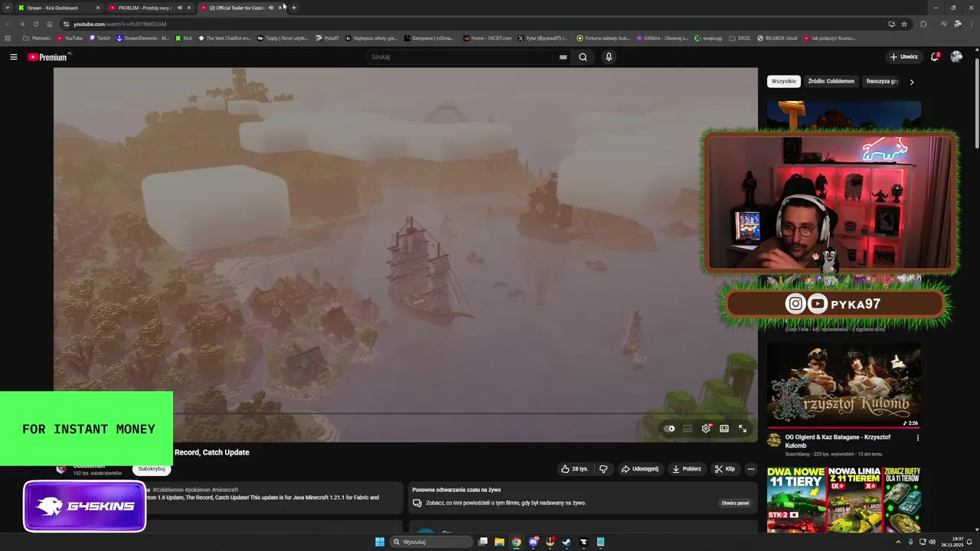Screen dimensions: 980x551
Task: Click the Windows taskbar Wyszukaj search box
Action: tap(431, 542)
